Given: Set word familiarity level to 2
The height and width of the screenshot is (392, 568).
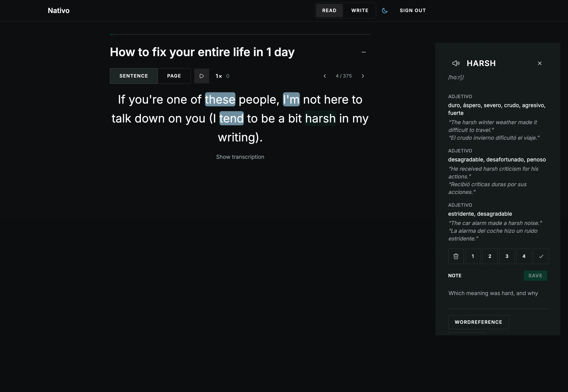Looking at the screenshot, I should 490,256.
